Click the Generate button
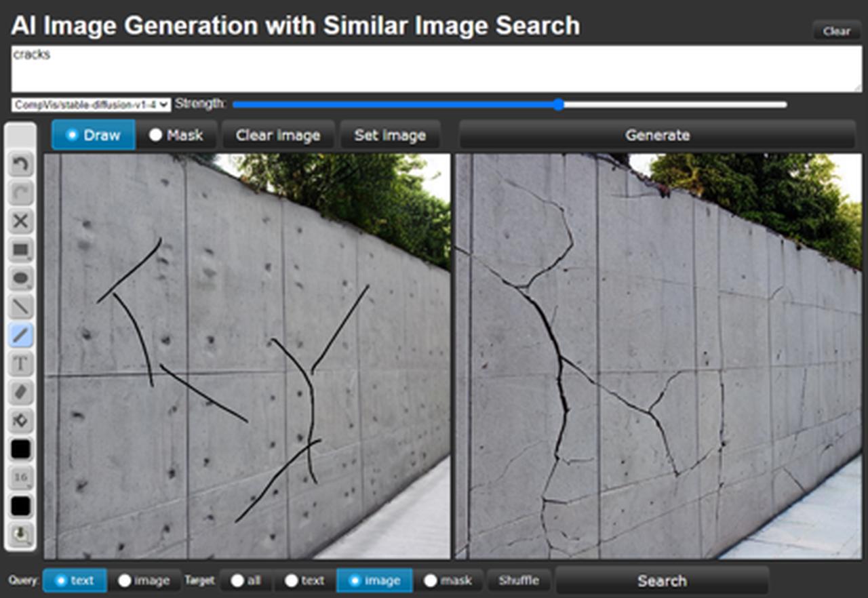Viewport: 868px width, 598px height. pyautogui.click(x=657, y=135)
